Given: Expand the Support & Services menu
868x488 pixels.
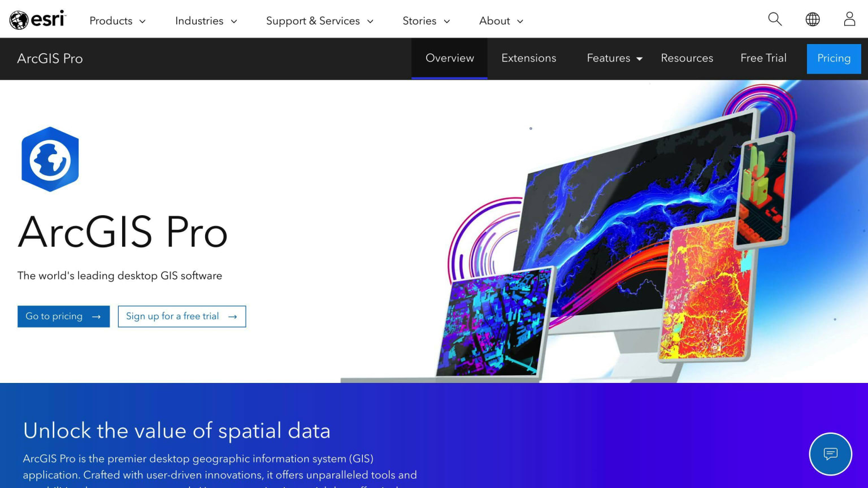Looking at the screenshot, I should click(320, 21).
